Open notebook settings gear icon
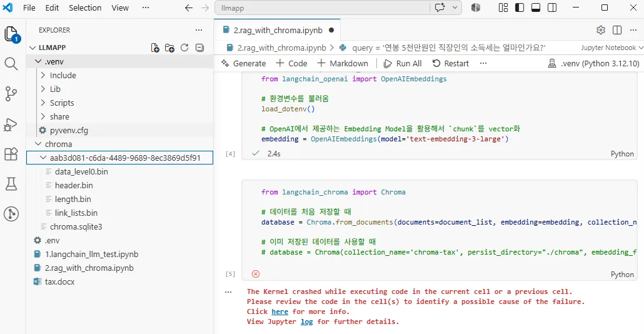The width and height of the screenshot is (644, 334). 600,30
